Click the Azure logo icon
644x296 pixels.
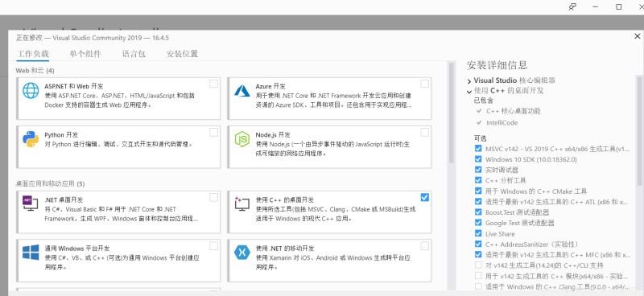click(242, 90)
